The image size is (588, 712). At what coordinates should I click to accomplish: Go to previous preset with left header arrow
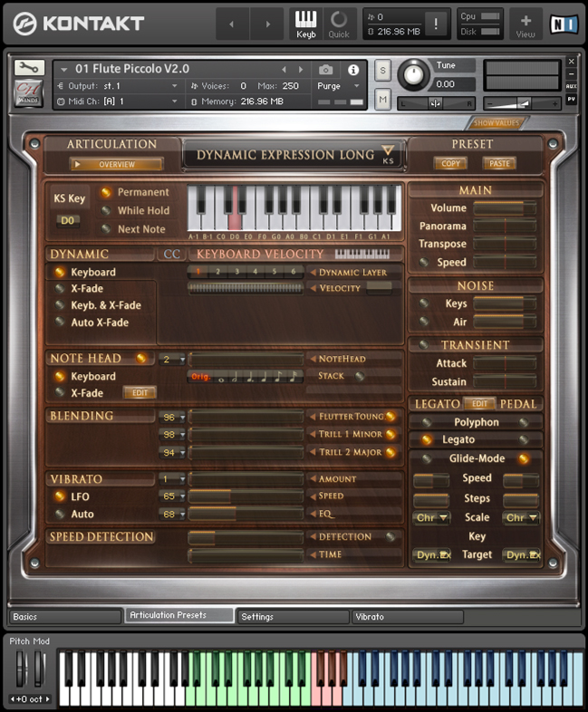pyautogui.click(x=232, y=24)
